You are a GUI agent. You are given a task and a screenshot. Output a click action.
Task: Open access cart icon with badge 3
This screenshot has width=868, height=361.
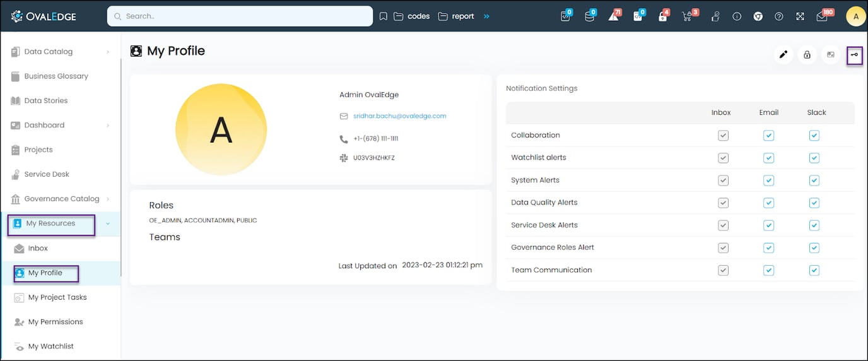(688, 16)
